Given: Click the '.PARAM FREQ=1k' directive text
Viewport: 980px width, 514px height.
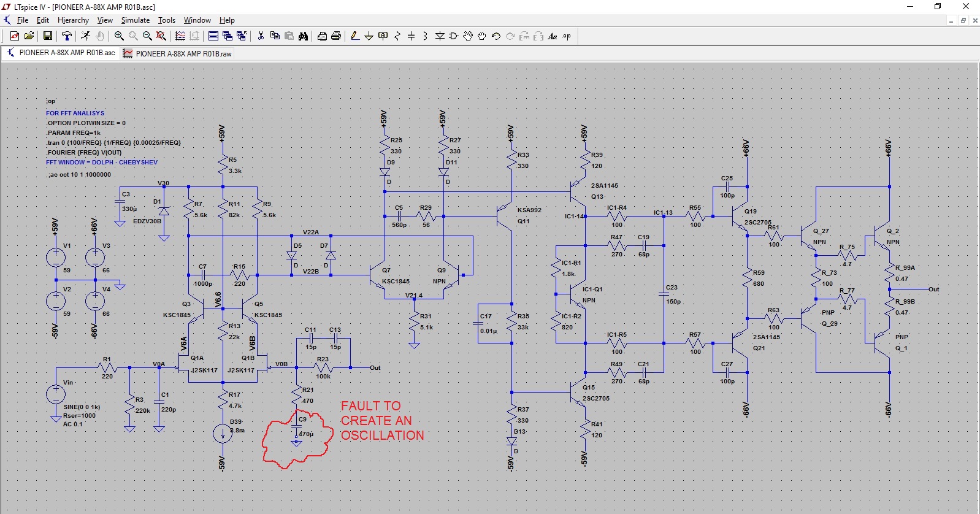Looking at the screenshot, I should point(73,132).
